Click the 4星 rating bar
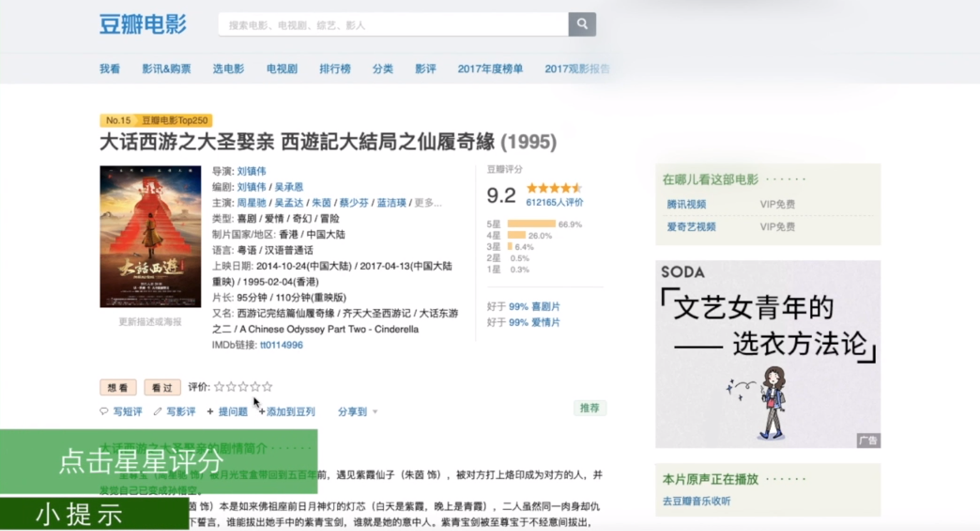The image size is (980, 531). pos(517,235)
